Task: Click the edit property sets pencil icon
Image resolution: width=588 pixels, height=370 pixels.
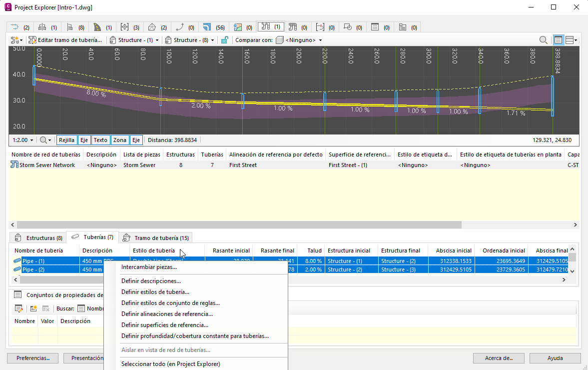Action: click(19, 308)
